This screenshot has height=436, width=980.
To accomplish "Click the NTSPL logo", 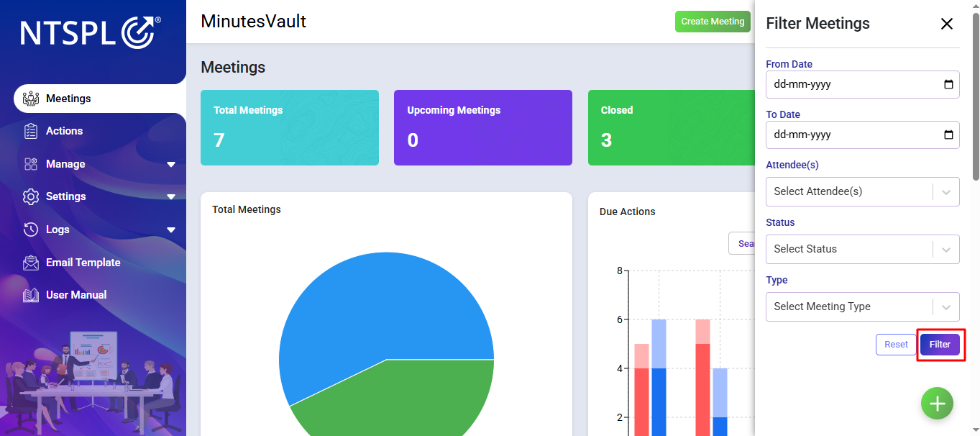I will tap(91, 33).
